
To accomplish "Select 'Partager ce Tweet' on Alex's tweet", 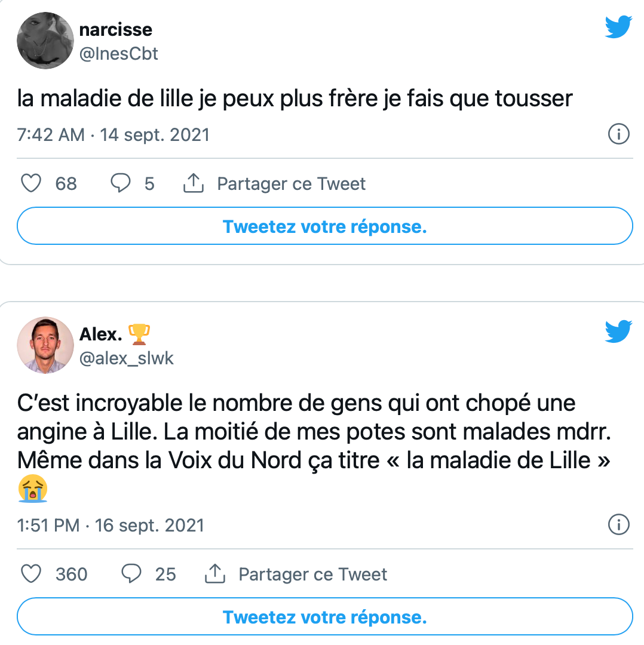I will point(312,574).
